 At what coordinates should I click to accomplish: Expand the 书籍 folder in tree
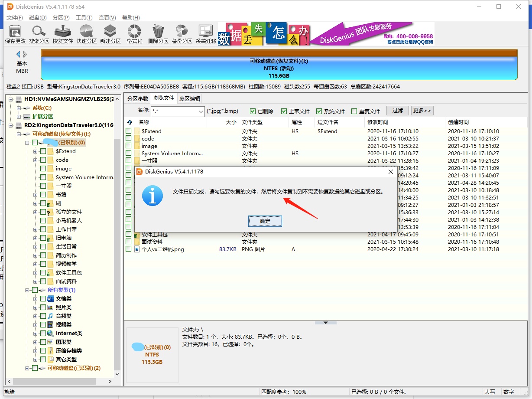(36, 195)
